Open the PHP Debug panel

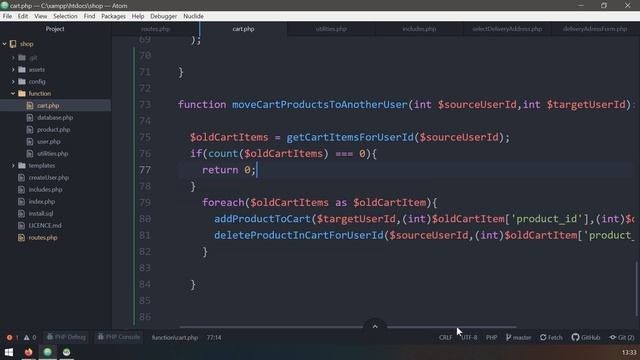coord(66,337)
